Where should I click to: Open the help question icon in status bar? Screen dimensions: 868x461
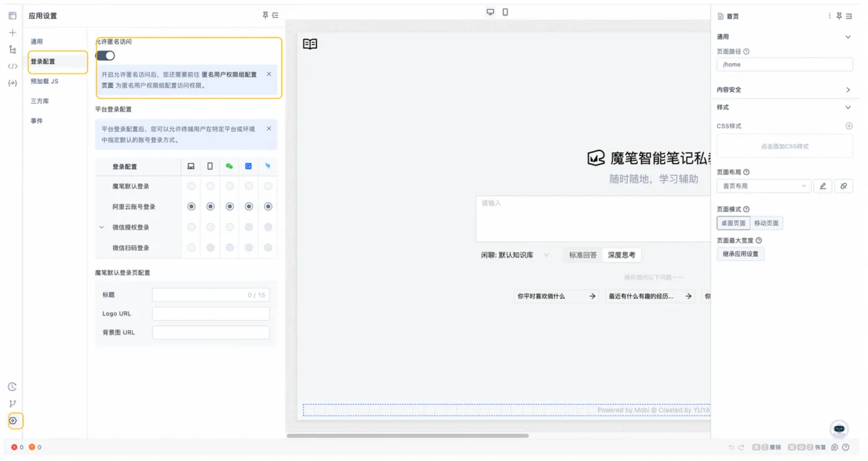[846, 447]
